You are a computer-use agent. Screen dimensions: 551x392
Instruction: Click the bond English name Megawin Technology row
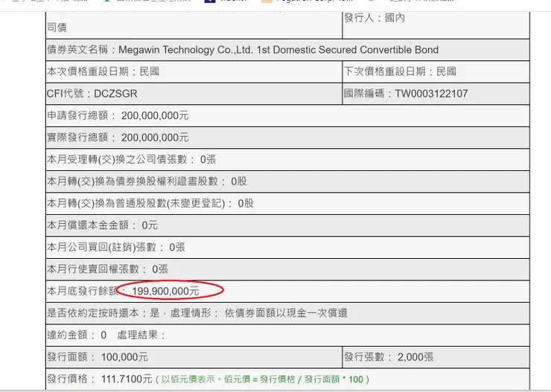point(287,50)
